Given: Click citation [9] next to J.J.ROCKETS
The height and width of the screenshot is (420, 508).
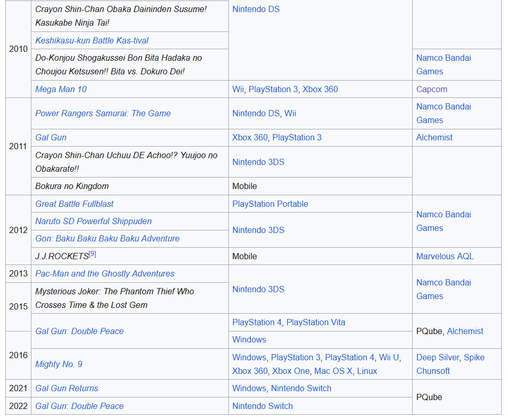Looking at the screenshot, I should pos(92,254).
